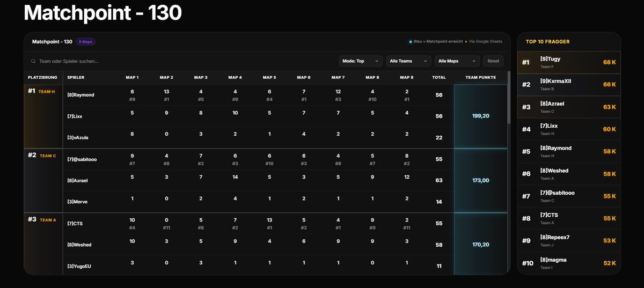
Task: Click player [3]vAzula in the table
Action: pyautogui.click(x=78, y=137)
